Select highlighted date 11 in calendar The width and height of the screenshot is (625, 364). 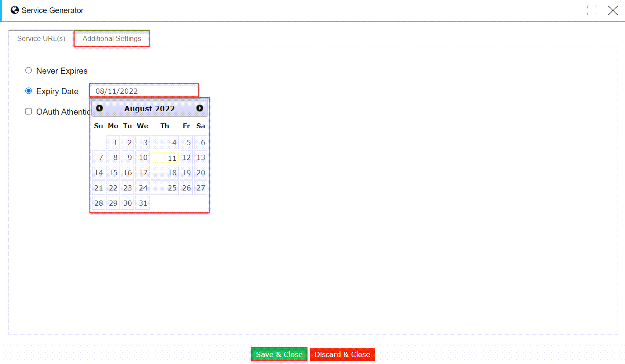(x=165, y=157)
